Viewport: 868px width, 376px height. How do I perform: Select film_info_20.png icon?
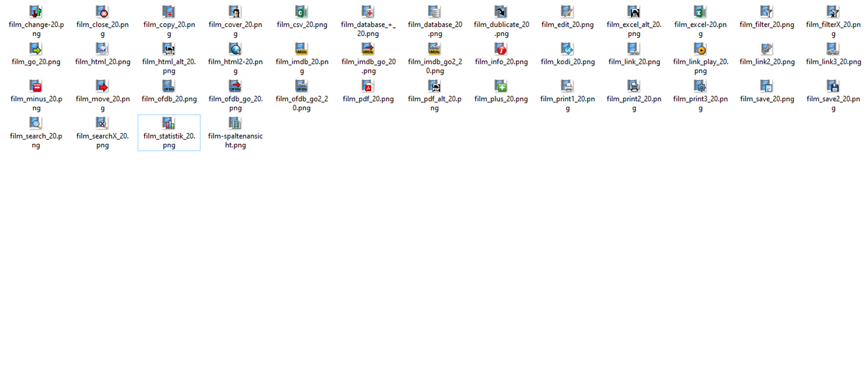click(501, 48)
